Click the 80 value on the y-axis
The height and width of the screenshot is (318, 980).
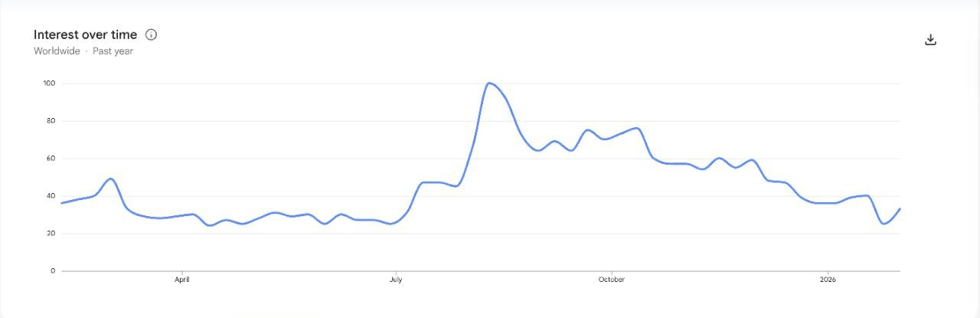[x=51, y=121]
